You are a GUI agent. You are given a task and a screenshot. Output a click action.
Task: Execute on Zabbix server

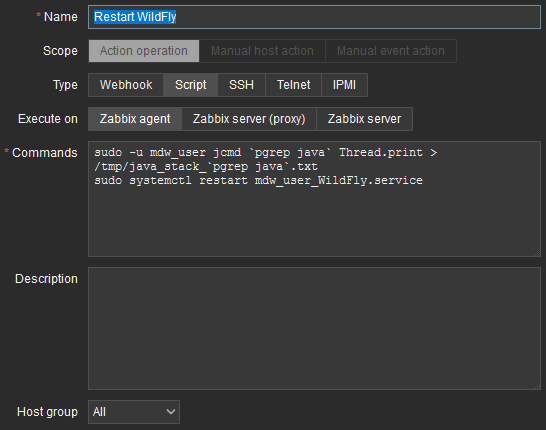point(364,119)
